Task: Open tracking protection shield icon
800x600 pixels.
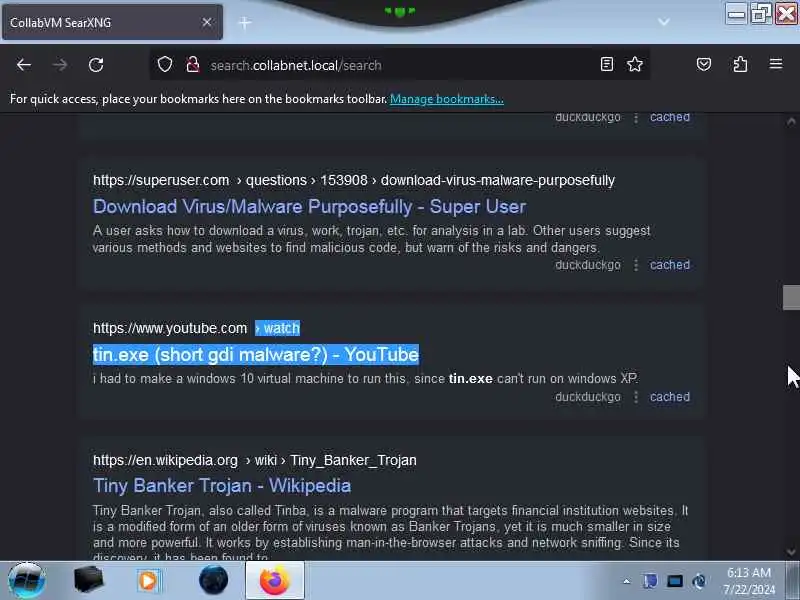Action: 165,64
